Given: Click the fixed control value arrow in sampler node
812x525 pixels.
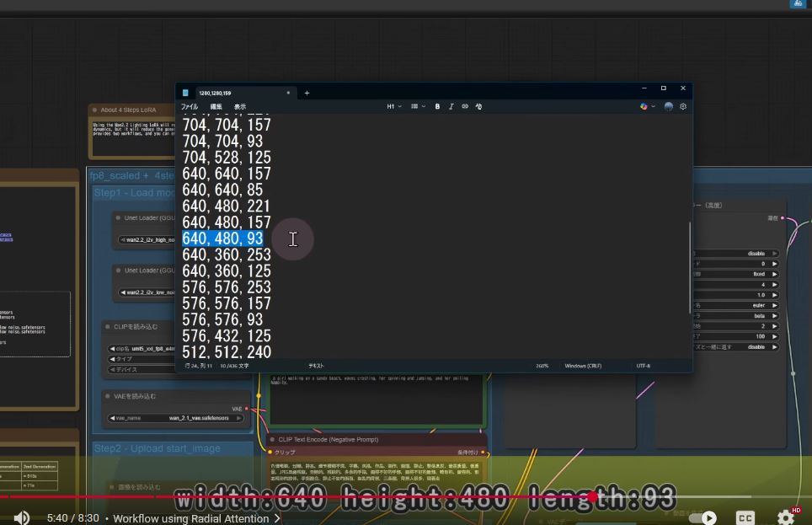Looking at the screenshot, I should pyautogui.click(x=775, y=274).
